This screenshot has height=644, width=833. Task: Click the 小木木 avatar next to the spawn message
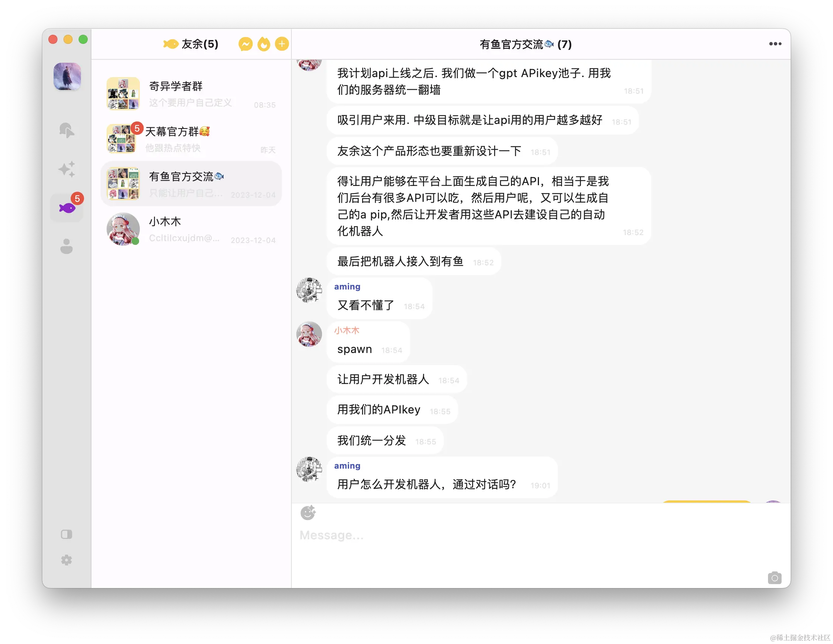309,334
